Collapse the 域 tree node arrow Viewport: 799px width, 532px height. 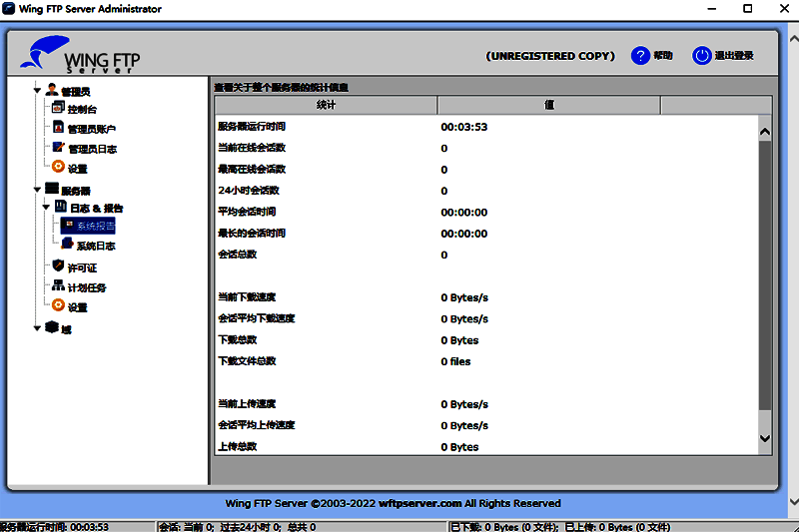coord(37,328)
